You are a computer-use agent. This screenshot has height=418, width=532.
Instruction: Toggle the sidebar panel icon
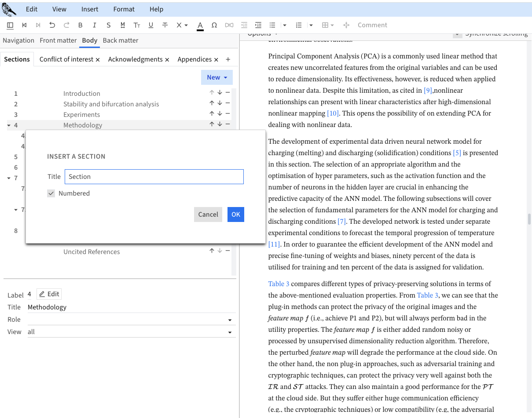[11, 25]
